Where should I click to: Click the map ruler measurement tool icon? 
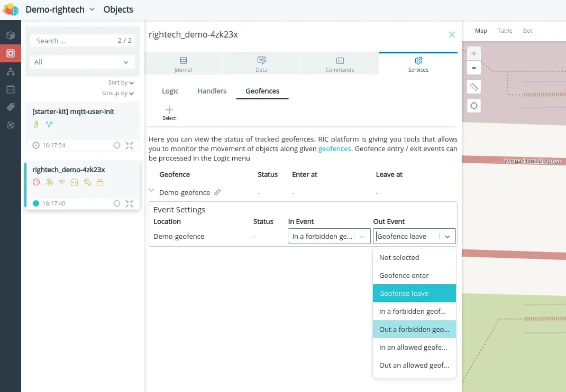pyautogui.click(x=474, y=87)
